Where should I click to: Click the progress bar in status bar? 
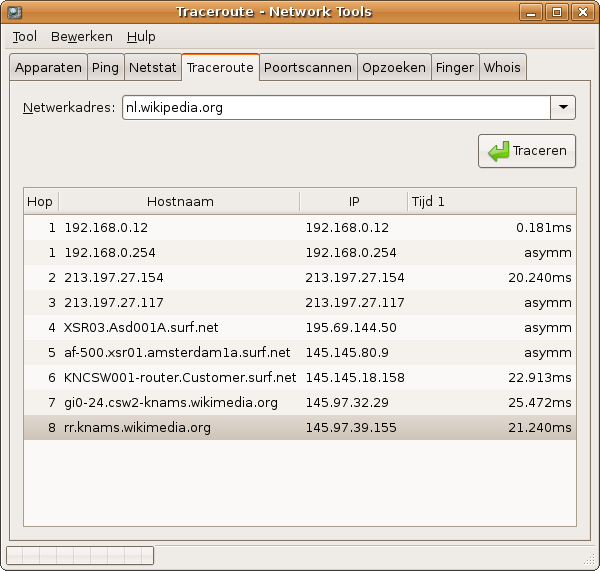(80, 555)
